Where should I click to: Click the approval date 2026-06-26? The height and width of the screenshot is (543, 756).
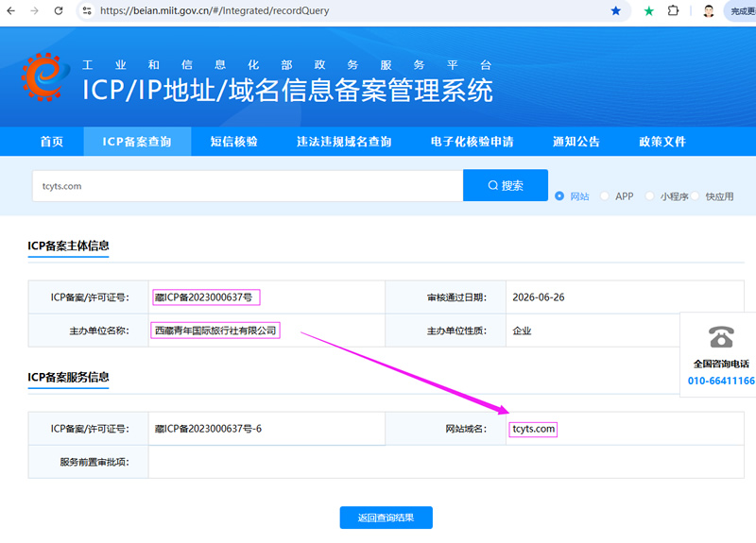539,297
